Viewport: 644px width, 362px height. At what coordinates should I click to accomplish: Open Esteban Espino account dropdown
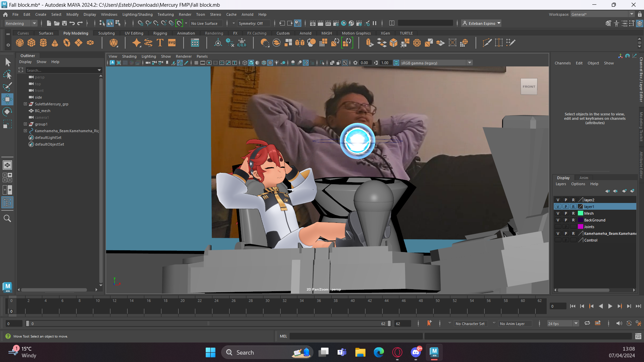[481, 23]
